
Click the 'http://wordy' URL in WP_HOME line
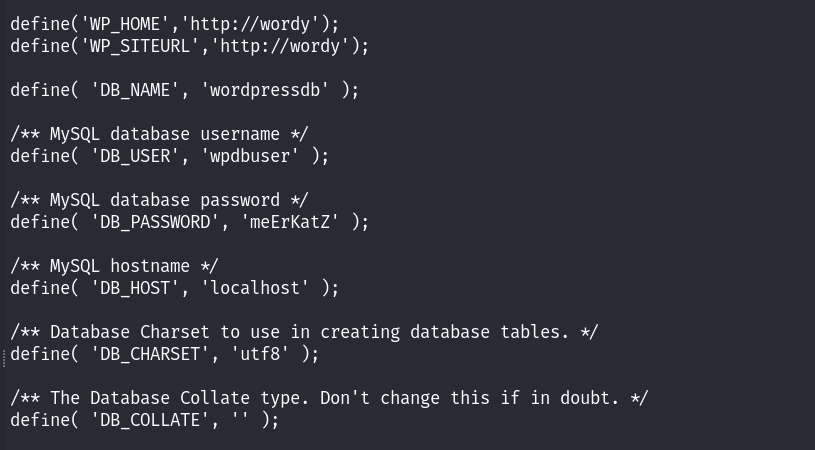click(251, 24)
